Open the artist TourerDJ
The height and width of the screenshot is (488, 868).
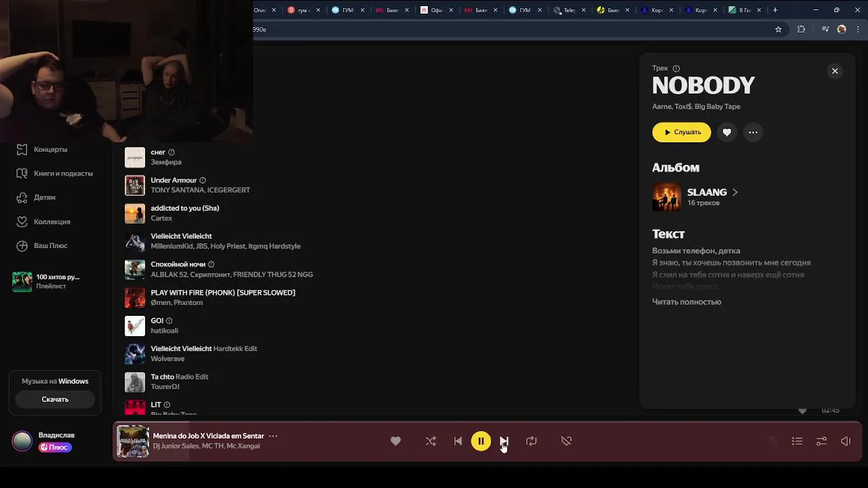tap(165, 386)
